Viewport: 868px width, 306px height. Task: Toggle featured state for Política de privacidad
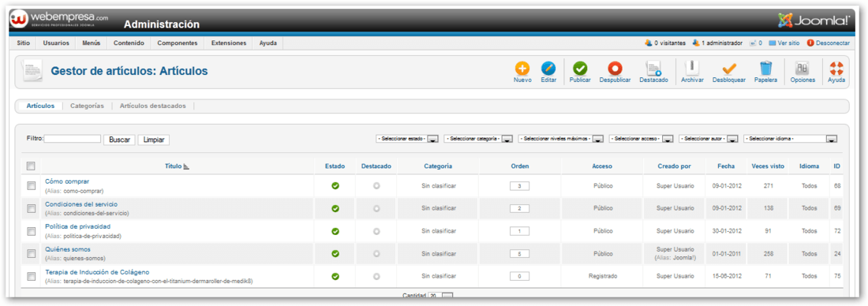tap(376, 231)
